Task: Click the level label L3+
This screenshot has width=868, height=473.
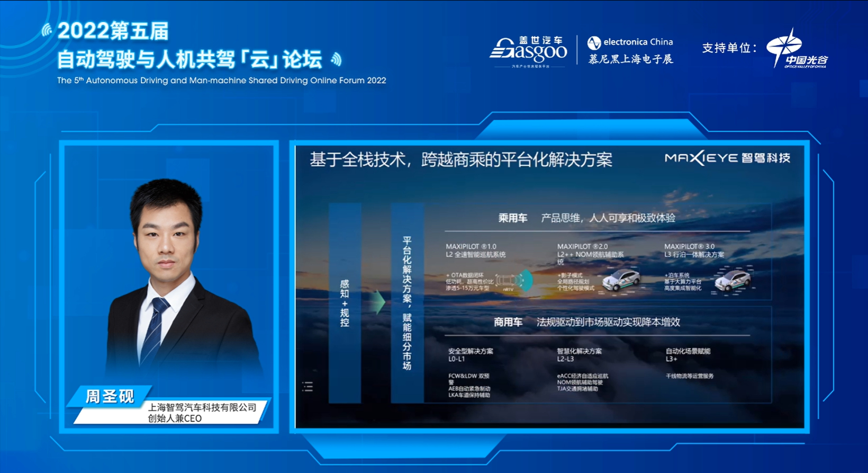Action: (x=671, y=359)
